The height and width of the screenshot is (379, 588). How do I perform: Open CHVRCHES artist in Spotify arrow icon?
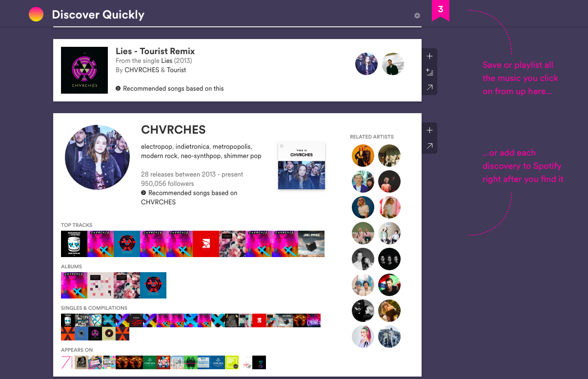tap(429, 146)
